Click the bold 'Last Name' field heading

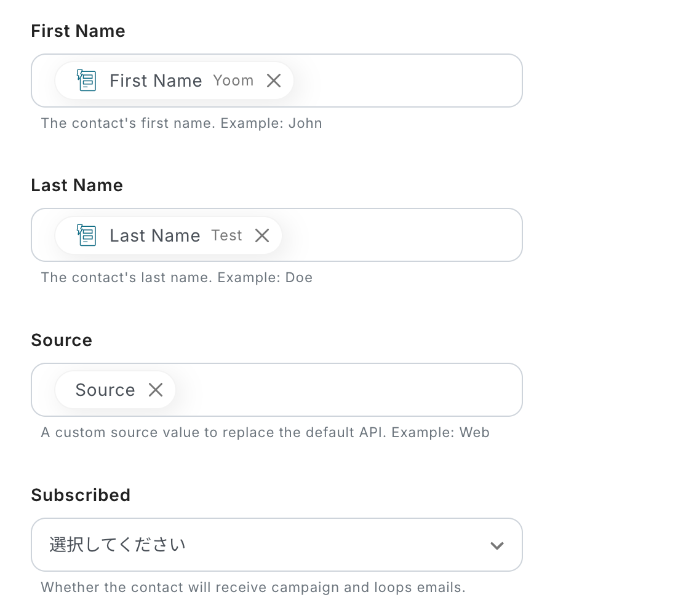(x=77, y=186)
